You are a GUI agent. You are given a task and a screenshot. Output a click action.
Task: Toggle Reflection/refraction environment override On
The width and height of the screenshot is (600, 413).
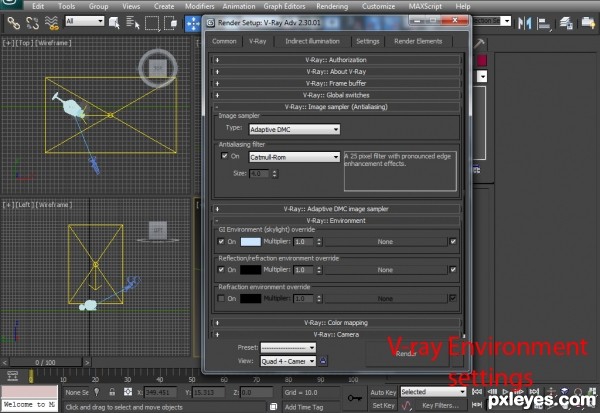pyautogui.click(x=221, y=269)
